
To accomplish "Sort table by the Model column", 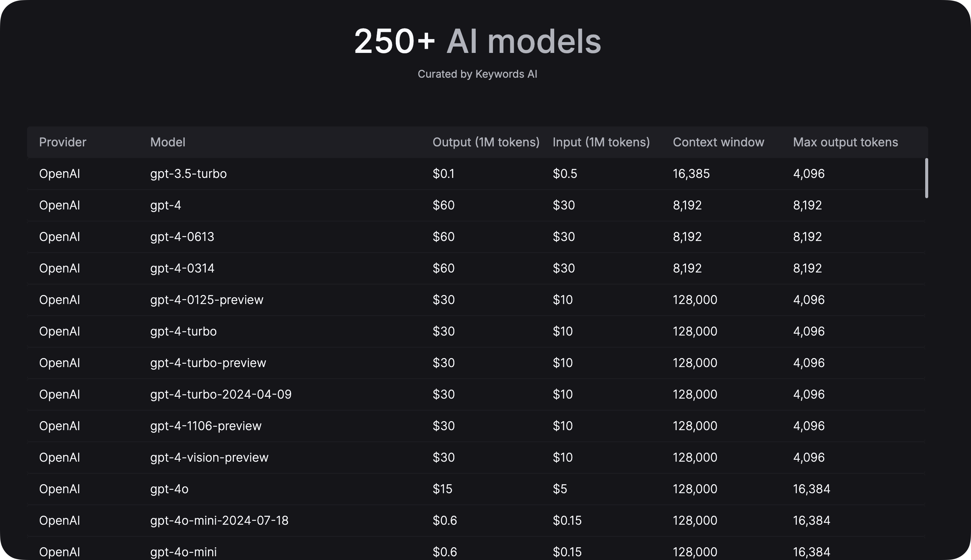I will pyautogui.click(x=168, y=142).
